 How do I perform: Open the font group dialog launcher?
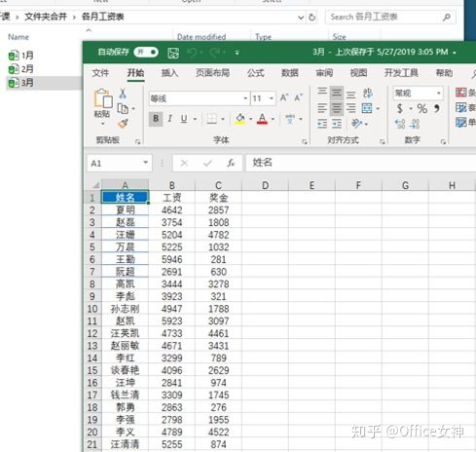point(305,141)
